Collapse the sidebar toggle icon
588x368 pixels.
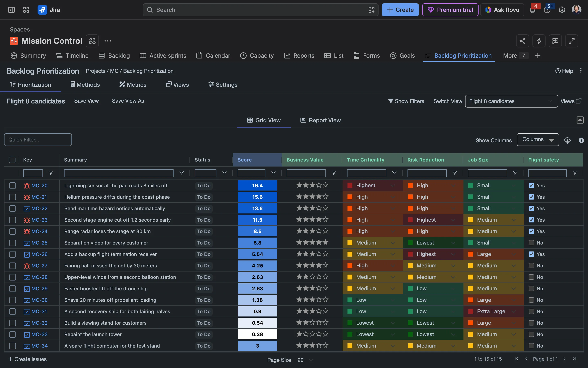point(11,10)
